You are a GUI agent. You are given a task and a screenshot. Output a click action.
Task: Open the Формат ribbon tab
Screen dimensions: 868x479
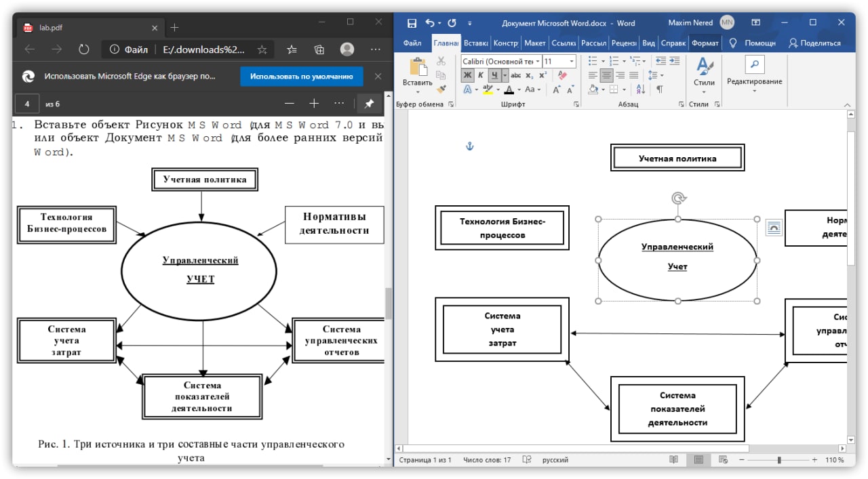(705, 43)
